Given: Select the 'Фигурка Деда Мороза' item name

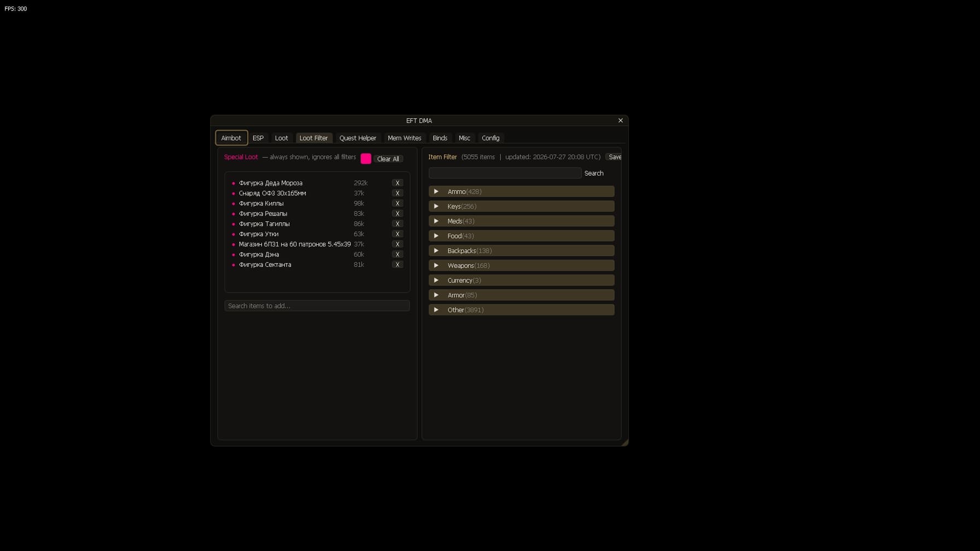Looking at the screenshot, I should (271, 183).
